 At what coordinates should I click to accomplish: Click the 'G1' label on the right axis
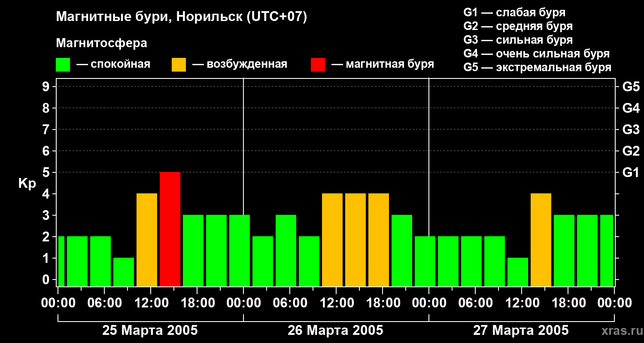tap(631, 172)
